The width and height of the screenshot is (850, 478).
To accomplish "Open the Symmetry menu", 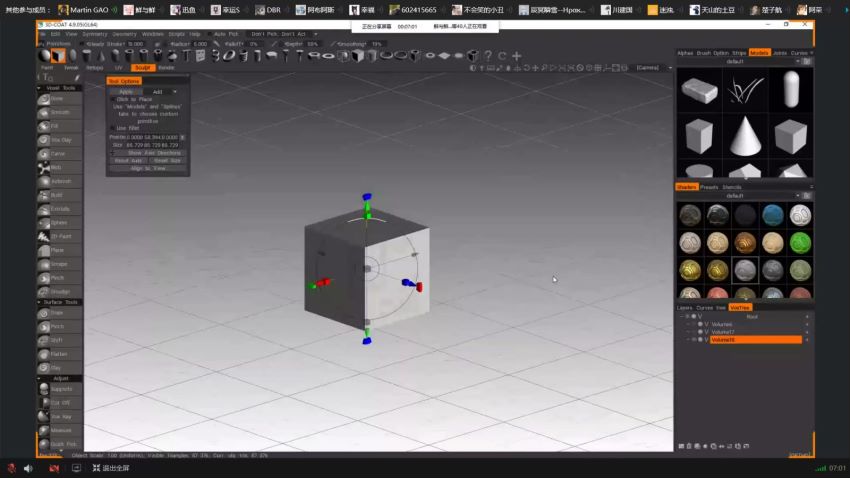I will tap(95, 34).
